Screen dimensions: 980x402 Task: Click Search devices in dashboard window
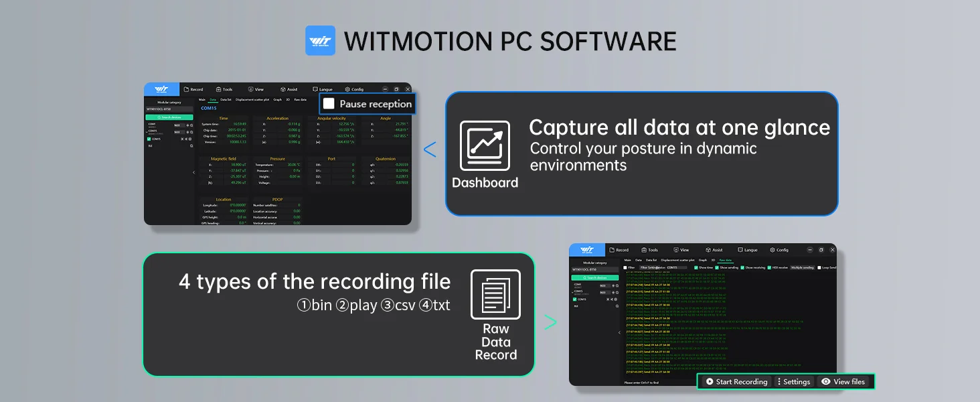click(x=169, y=117)
